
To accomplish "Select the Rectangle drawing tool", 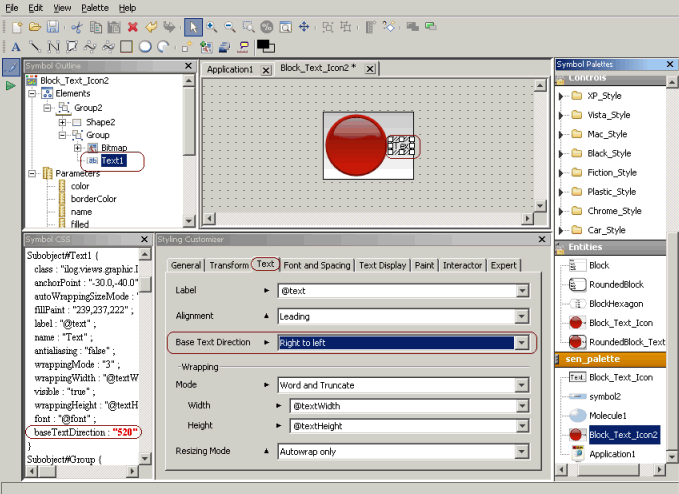I will point(126,46).
